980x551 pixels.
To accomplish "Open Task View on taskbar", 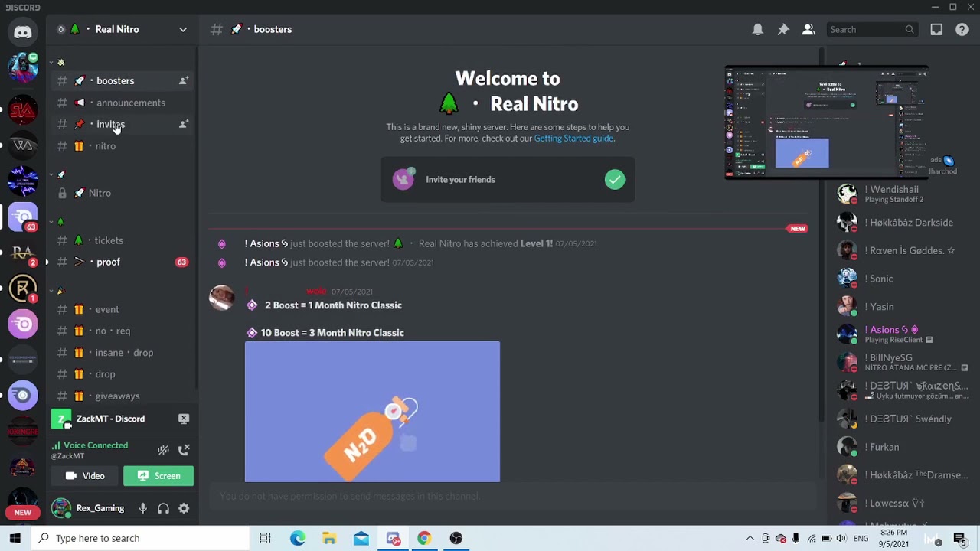I will point(265,538).
